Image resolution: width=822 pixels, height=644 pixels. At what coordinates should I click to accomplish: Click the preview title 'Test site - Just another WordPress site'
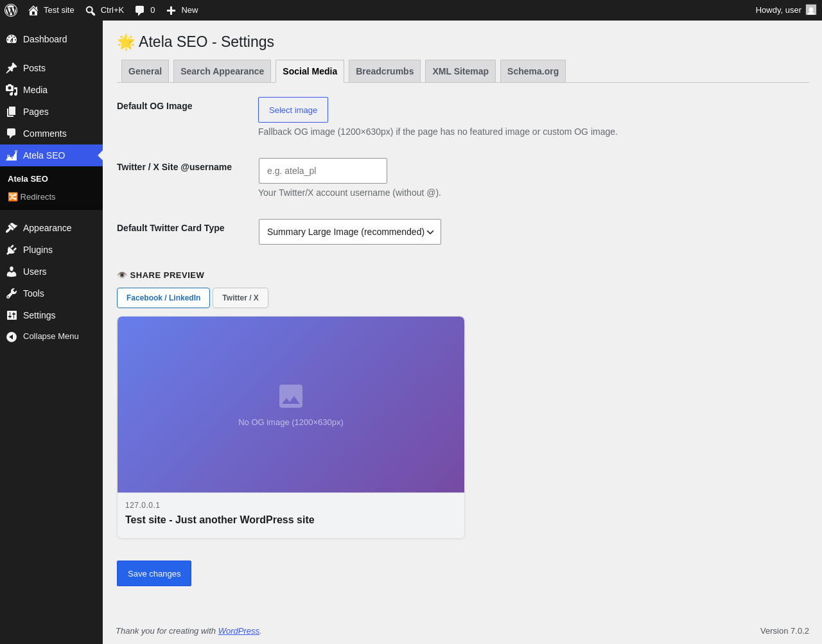pyautogui.click(x=220, y=520)
